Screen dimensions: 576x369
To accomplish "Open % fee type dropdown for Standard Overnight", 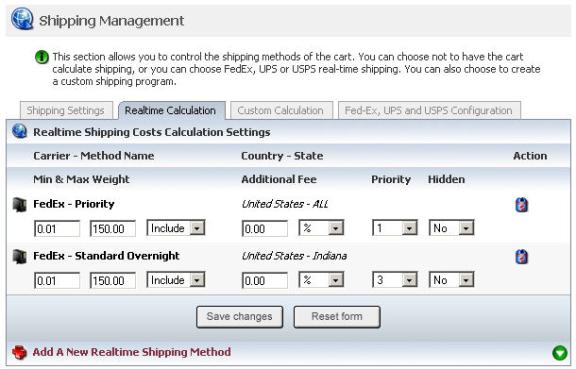I will point(321,280).
